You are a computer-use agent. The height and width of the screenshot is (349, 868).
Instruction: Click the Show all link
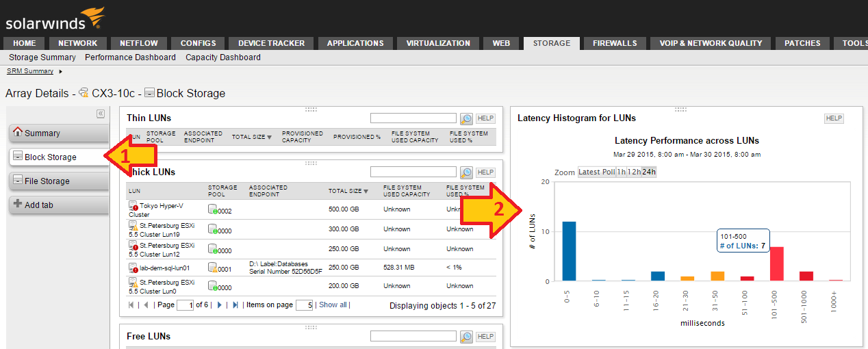click(333, 305)
